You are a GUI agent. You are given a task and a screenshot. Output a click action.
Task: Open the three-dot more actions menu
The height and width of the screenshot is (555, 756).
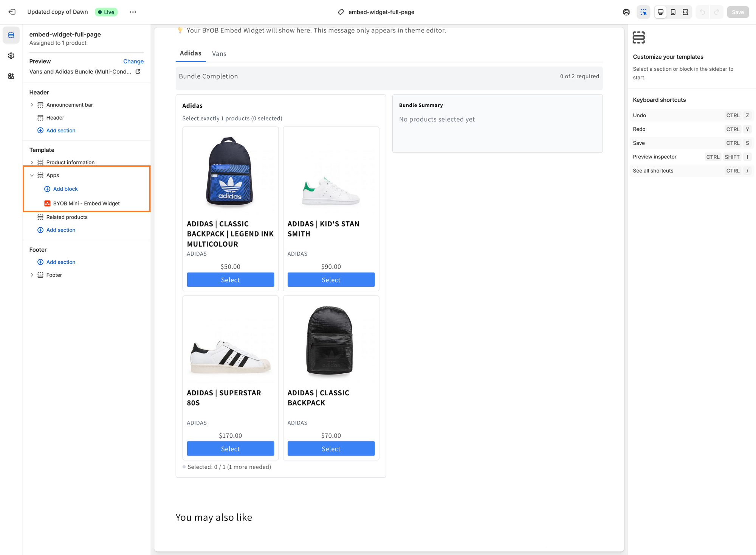133,12
